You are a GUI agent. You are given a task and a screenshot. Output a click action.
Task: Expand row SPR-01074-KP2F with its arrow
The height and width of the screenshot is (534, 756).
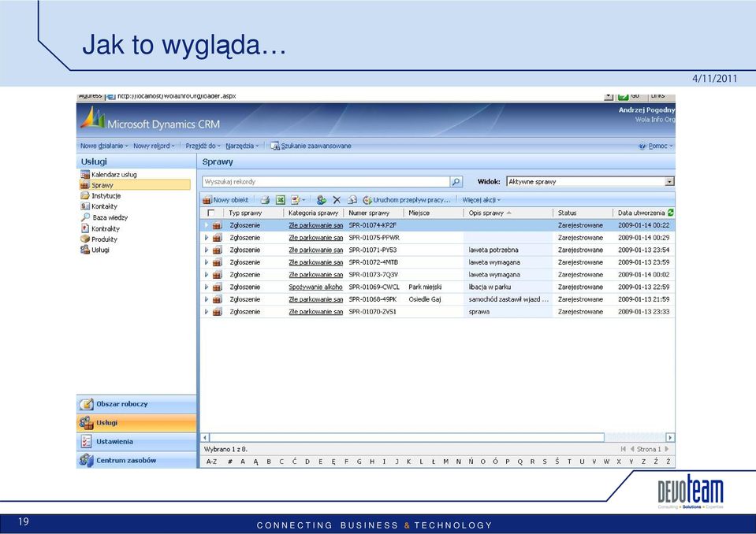207,225
